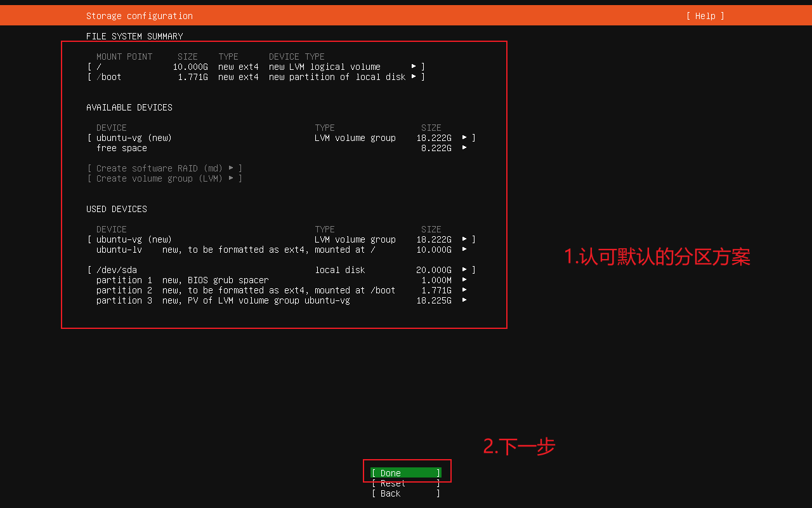Click the FILE SYSTEM SUMMARY heading
This screenshot has width=812, height=508.
click(x=134, y=36)
